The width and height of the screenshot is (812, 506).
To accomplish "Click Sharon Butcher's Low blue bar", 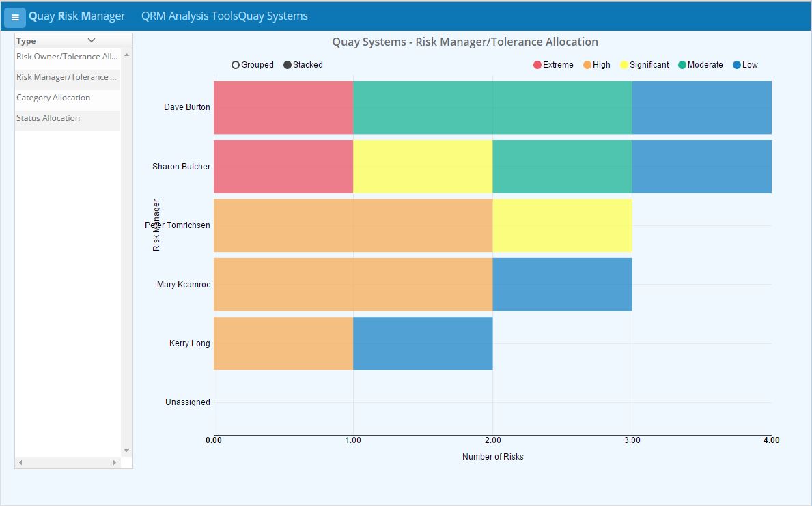I will click(x=701, y=166).
